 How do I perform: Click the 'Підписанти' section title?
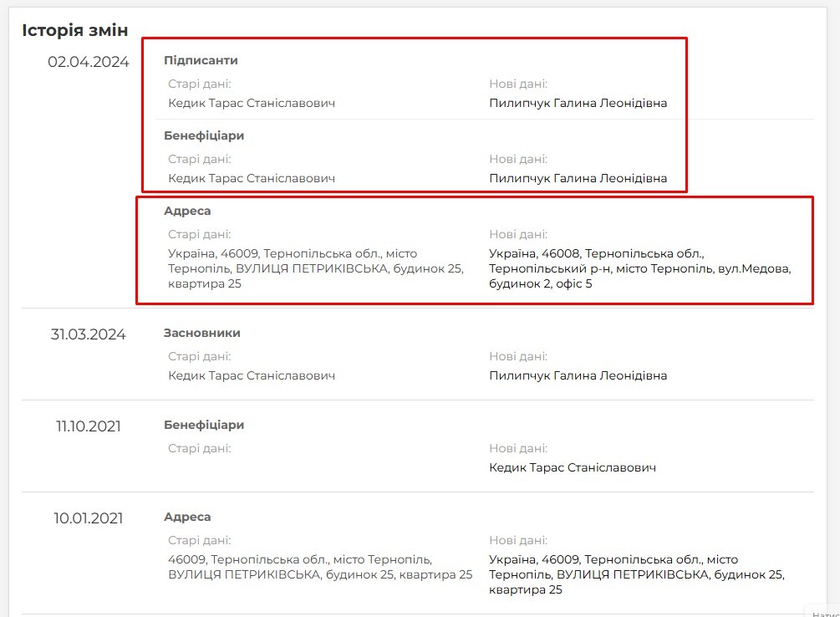(201, 60)
